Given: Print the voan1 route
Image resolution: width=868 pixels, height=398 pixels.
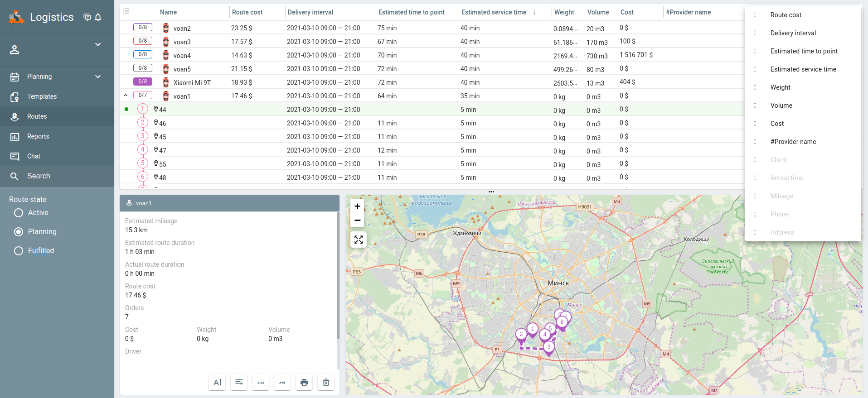Looking at the screenshot, I should click(304, 382).
